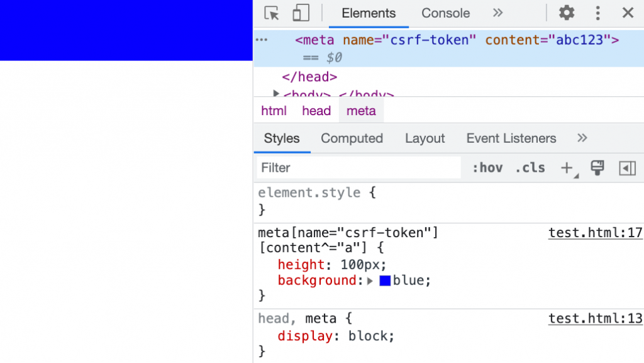Switch to the Computed tab

(352, 138)
